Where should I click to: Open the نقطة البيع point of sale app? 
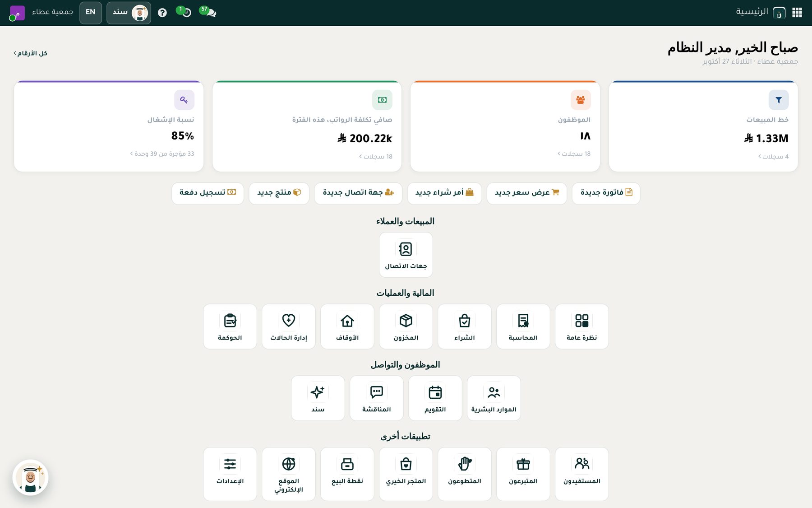pos(347,474)
